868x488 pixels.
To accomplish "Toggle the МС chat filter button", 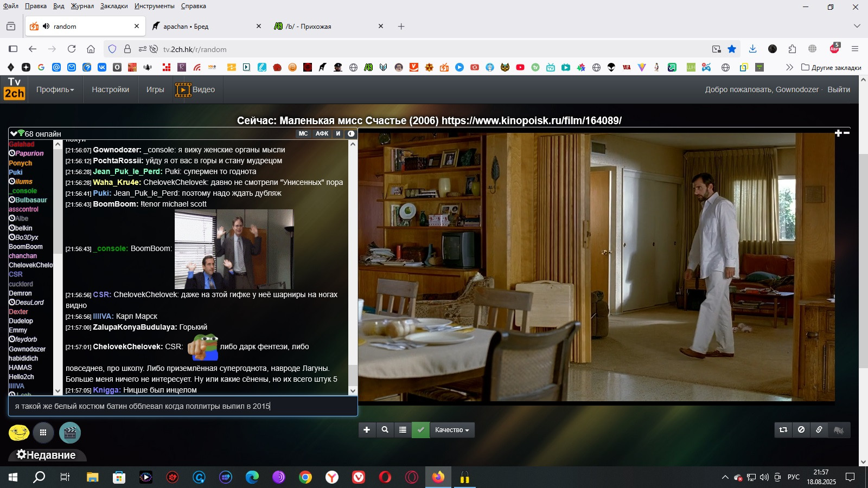I will tap(303, 133).
